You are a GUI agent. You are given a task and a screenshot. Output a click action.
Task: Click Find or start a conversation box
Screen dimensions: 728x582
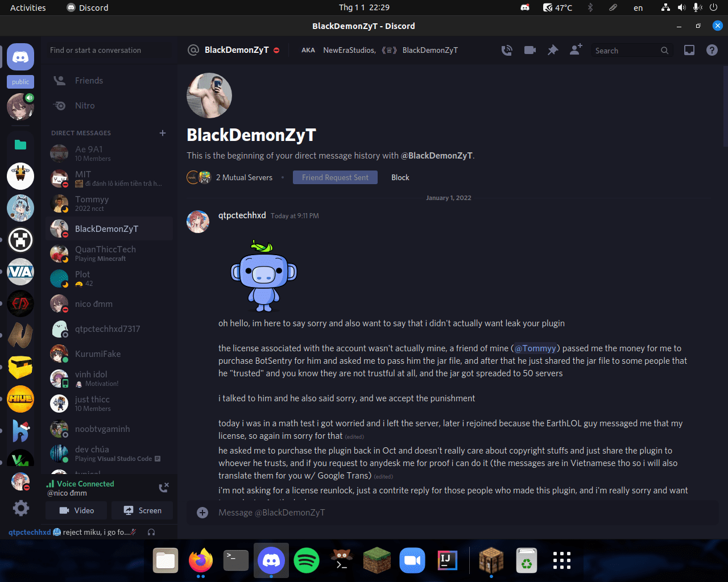tap(109, 50)
